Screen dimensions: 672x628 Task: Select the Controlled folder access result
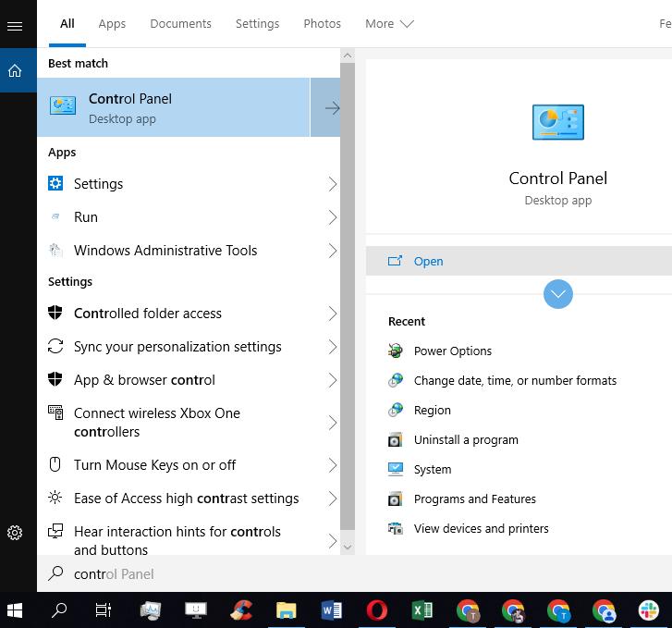pyautogui.click(x=148, y=314)
